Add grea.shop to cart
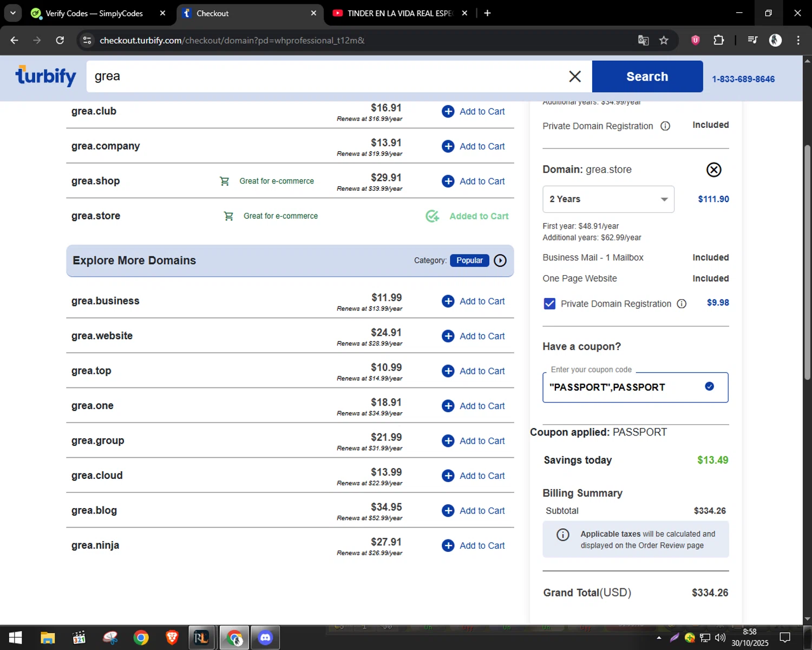 coord(474,181)
